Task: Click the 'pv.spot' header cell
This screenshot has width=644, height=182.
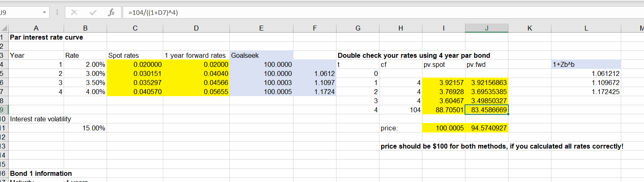Action: pyautogui.click(x=444, y=64)
